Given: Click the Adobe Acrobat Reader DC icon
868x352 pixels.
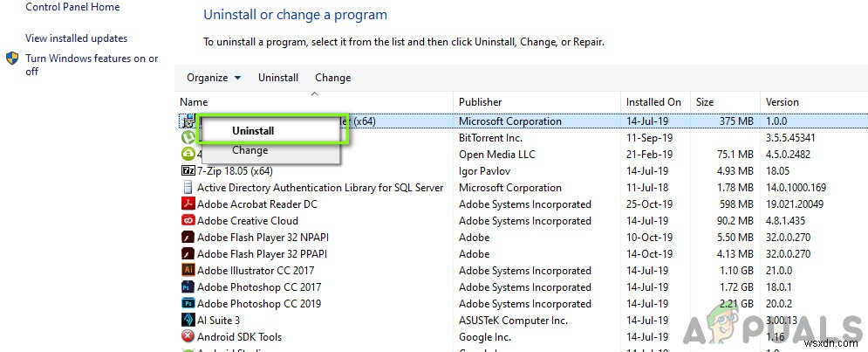Looking at the screenshot, I should (x=188, y=204).
